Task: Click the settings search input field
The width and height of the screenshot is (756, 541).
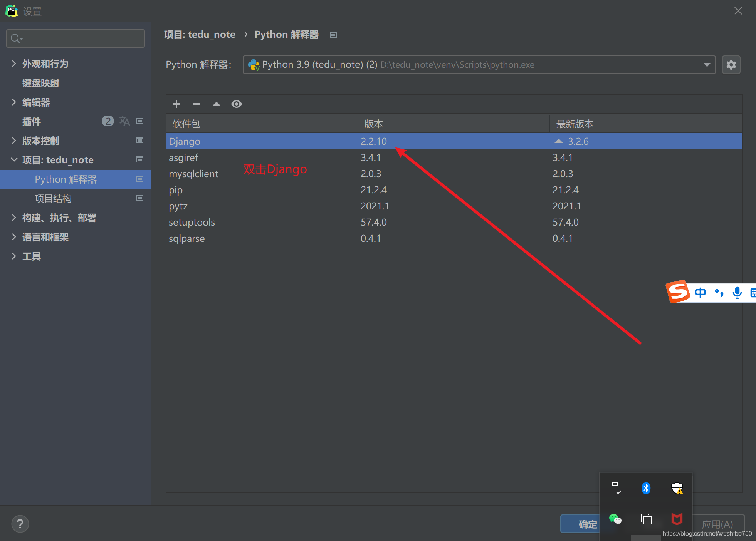Action: (81, 39)
